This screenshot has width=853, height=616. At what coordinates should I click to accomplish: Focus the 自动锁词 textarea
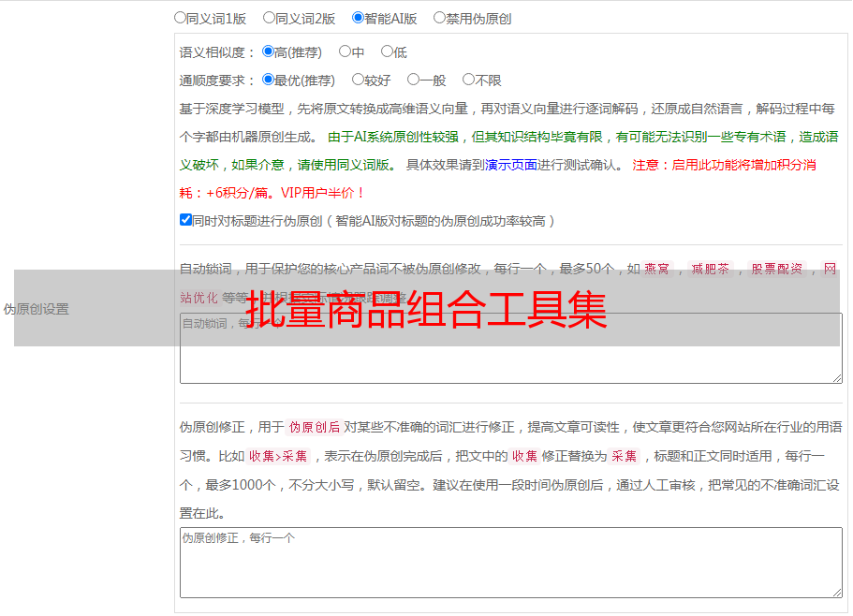point(511,348)
